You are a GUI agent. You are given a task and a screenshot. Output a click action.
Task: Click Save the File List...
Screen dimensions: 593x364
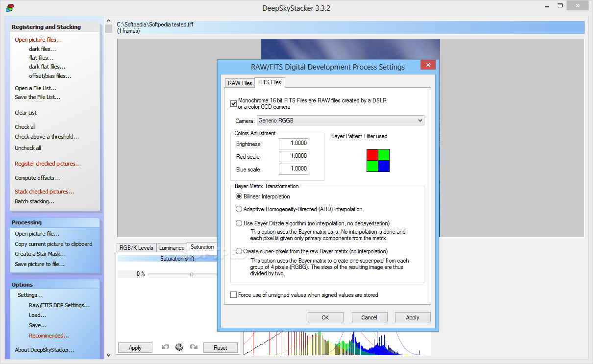click(38, 97)
